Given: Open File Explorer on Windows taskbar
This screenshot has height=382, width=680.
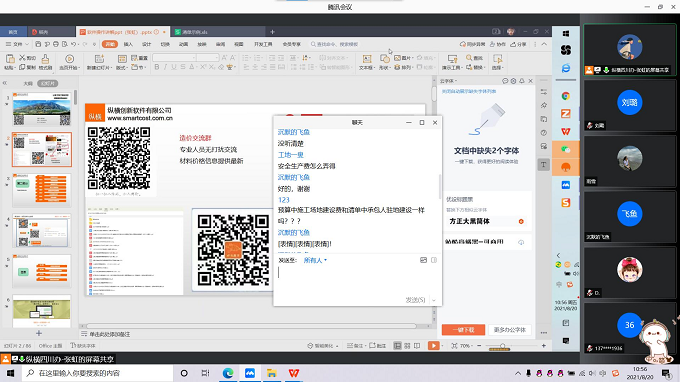Looking at the screenshot, I should tap(271, 373).
